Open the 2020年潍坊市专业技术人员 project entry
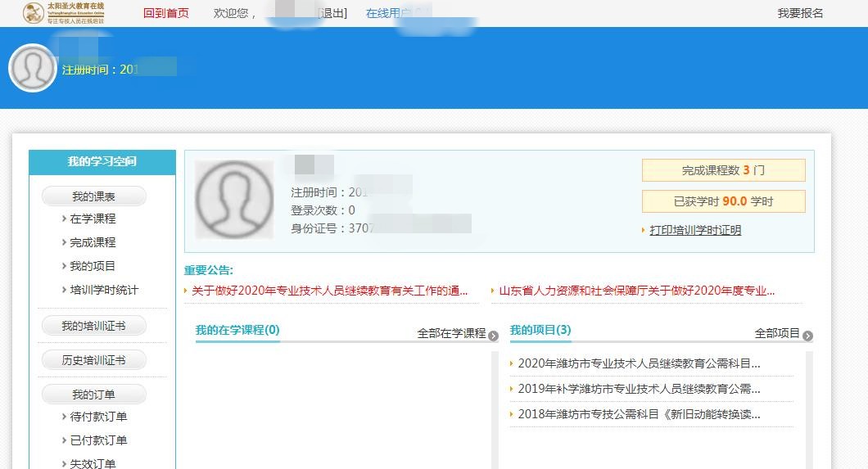 pyautogui.click(x=639, y=363)
